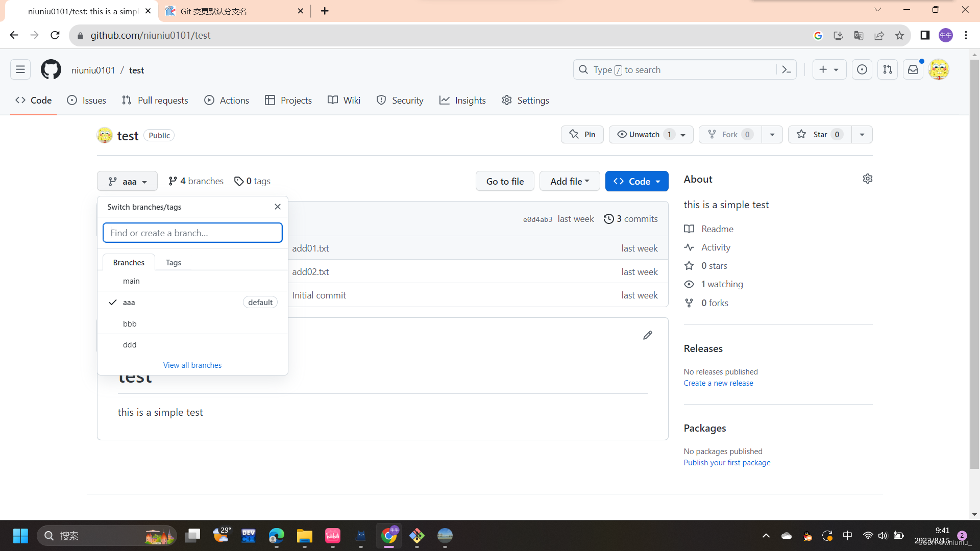Open Chrome's three-dot menu

click(x=966, y=35)
